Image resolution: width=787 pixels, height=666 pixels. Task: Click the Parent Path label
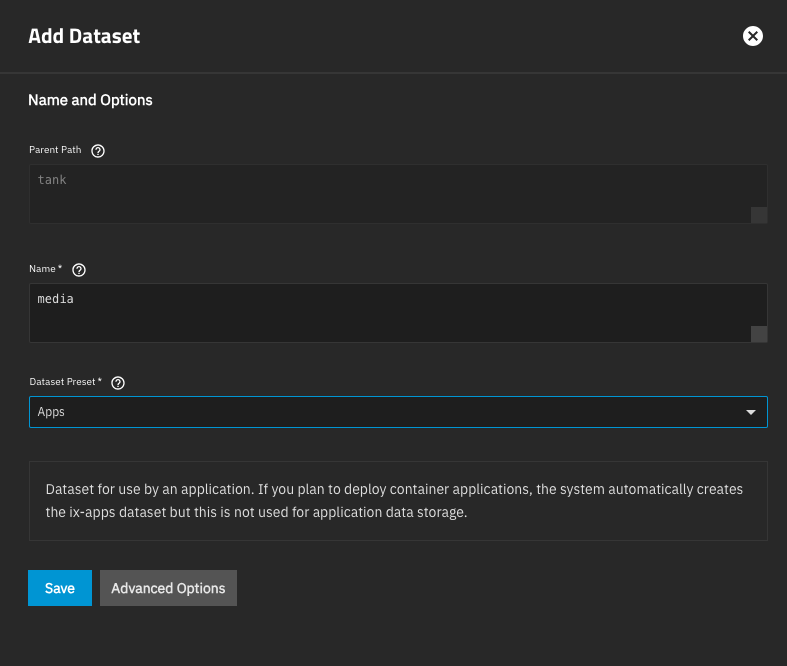[55, 150]
